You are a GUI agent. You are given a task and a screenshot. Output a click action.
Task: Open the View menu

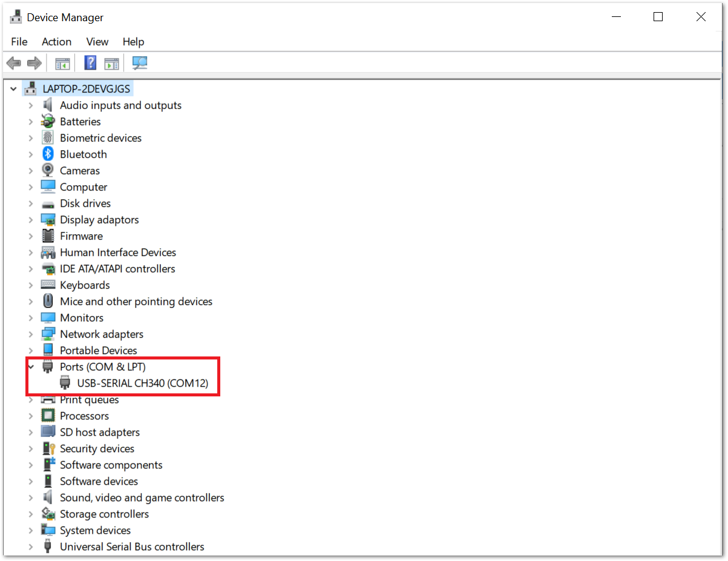coord(97,42)
